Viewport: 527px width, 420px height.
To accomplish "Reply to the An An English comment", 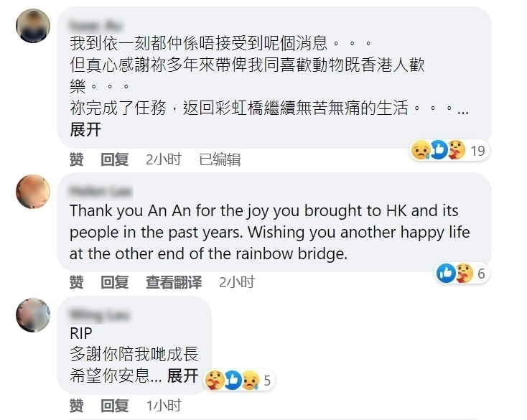I will click(114, 282).
